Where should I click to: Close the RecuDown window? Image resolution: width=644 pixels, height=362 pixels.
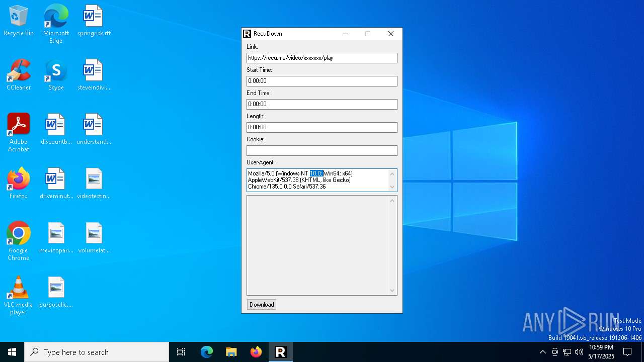click(391, 34)
